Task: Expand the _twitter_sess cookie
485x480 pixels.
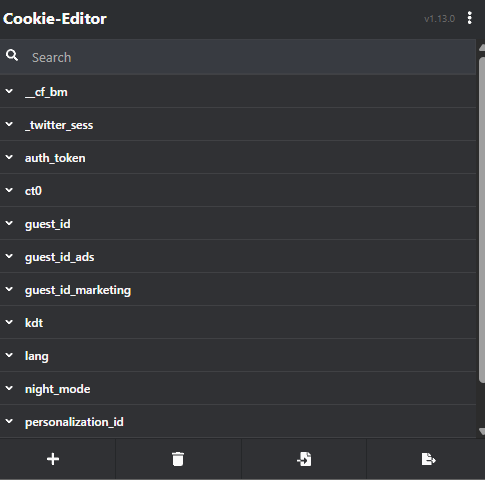Action: [238, 124]
